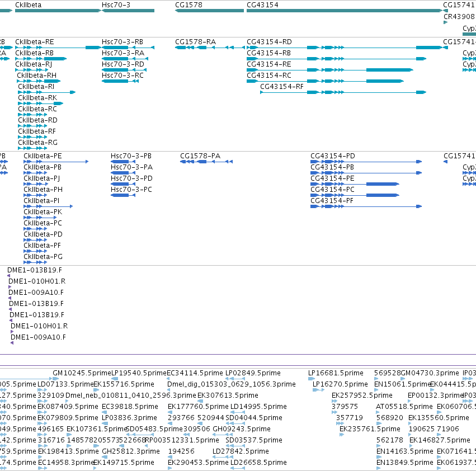Click transcript label CG43154-RB
Viewport: 476px width, 471px height.
[268, 53]
